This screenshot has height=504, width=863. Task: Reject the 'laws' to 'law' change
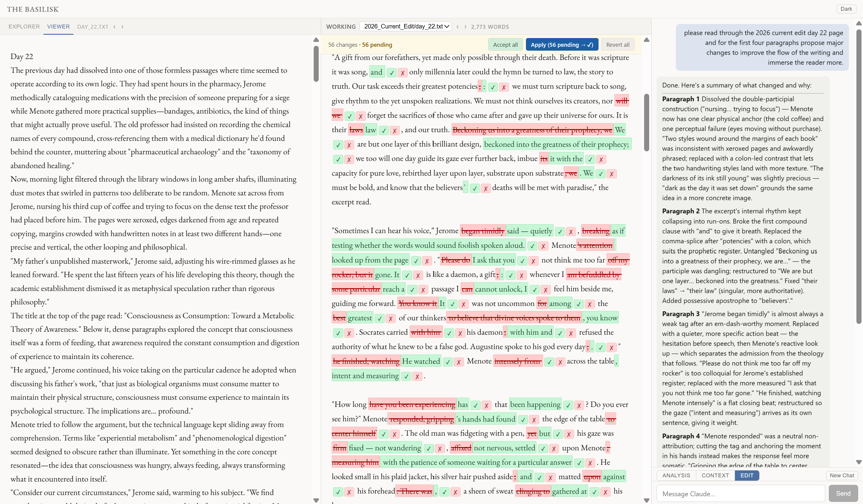pos(395,130)
